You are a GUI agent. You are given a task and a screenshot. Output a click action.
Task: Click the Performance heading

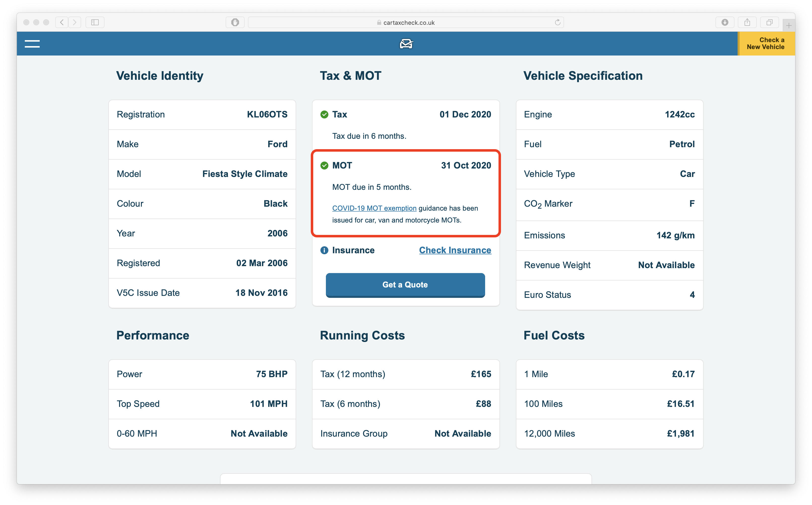coord(153,336)
